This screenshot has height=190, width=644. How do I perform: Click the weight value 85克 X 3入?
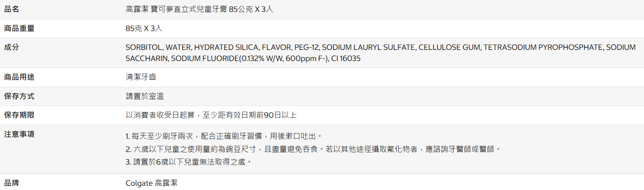coord(144,28)
